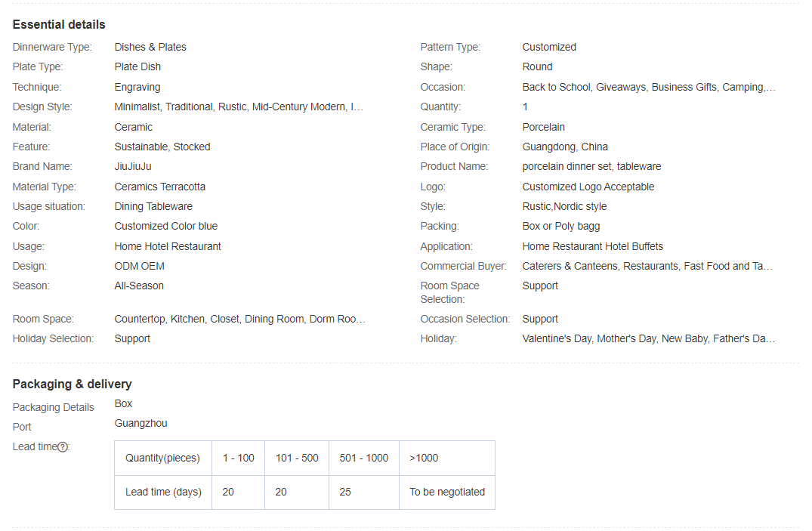
Task: Click the Guangdong, China origin value
Action: [x=564, y=147]
